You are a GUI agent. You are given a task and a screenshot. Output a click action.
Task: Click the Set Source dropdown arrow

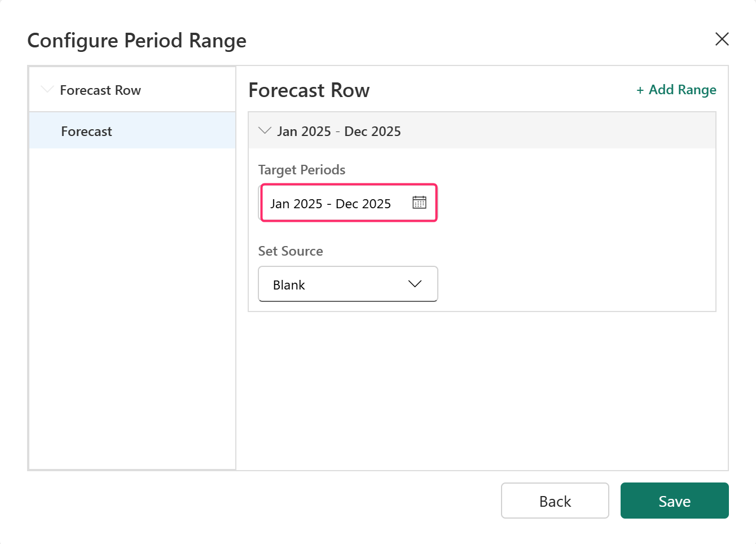click(x=415, y=284)
